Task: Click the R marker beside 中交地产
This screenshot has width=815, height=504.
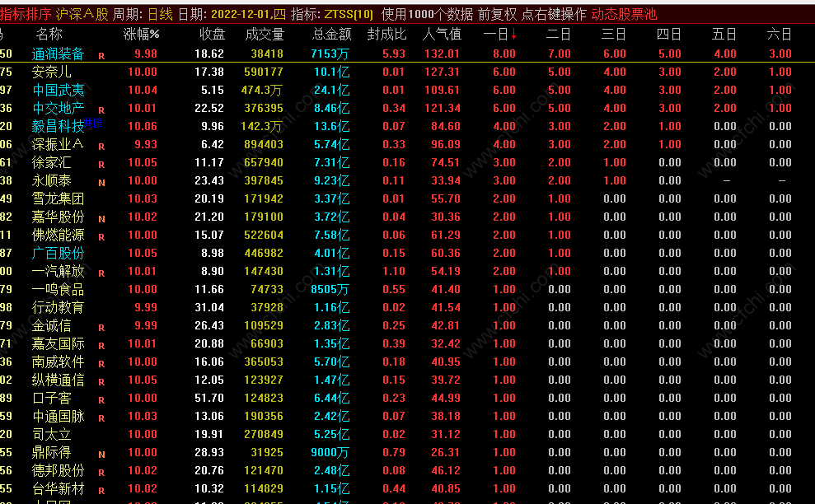Action: click(x=102, y=110)
